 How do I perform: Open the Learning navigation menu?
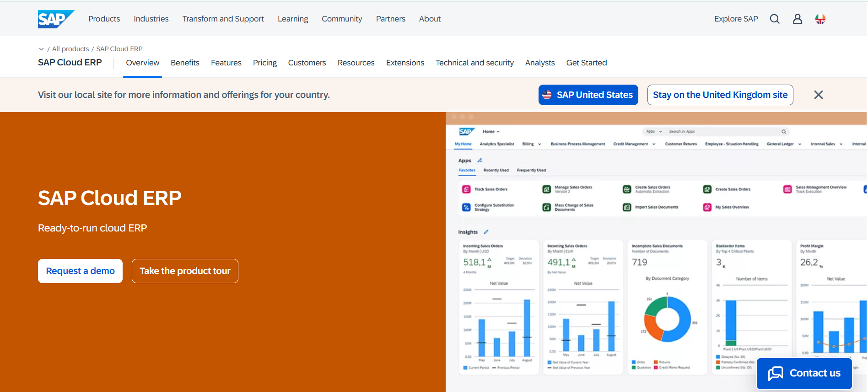coord(293,19)
